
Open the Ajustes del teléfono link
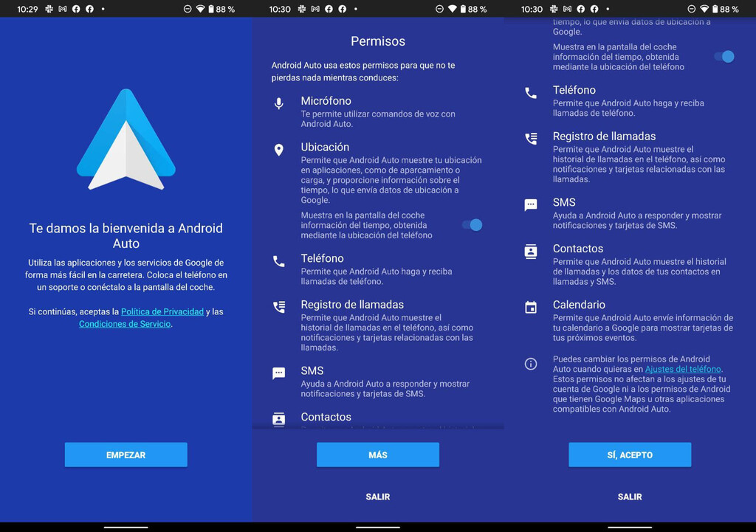click(683, 369)
